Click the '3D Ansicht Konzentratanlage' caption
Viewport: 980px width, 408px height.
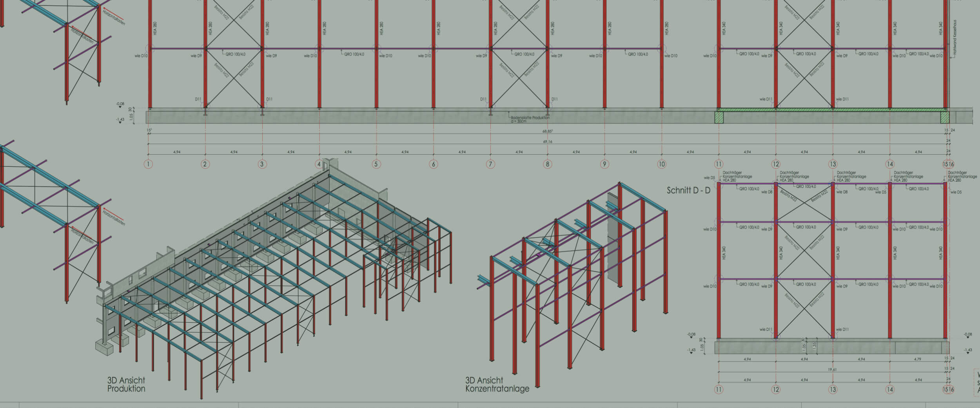pyautogui.click(x=497, y=385)
